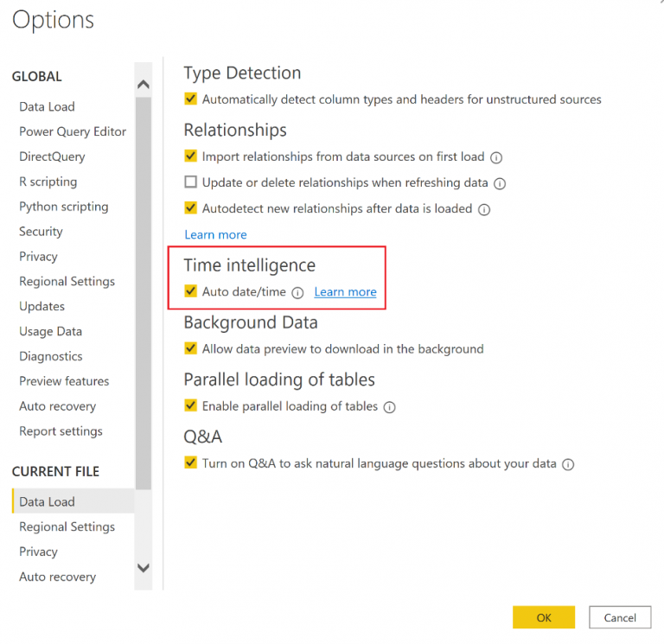Open Current File Regional Settings
The image size is (664, 644).
(x=67, y=526)
